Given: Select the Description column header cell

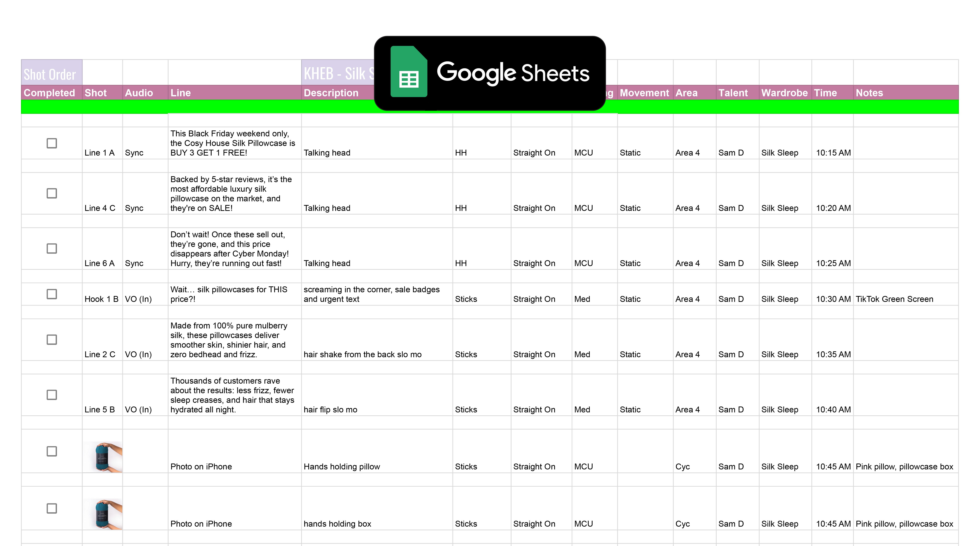Looking at the screenshot, I should click(331, 93).
